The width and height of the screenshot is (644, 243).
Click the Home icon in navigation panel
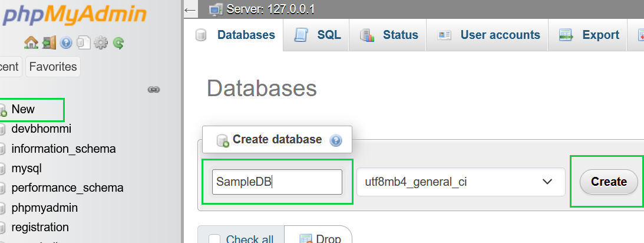point(30,42)
